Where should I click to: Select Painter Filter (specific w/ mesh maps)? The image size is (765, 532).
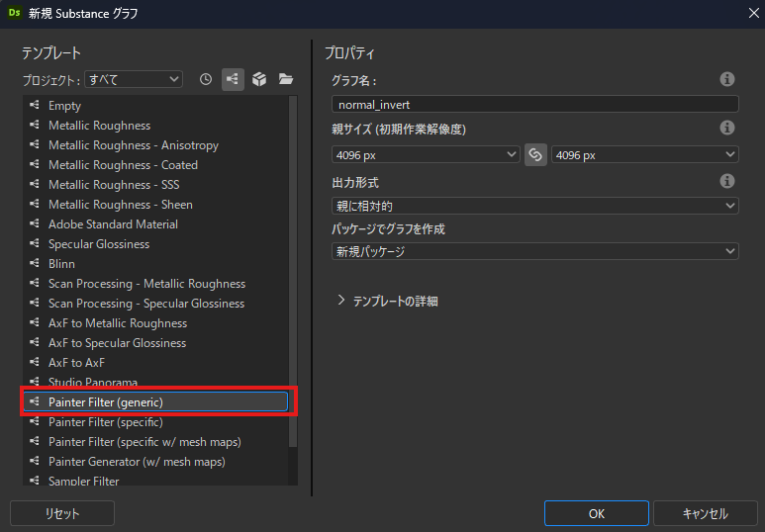[x=155, y=441]
